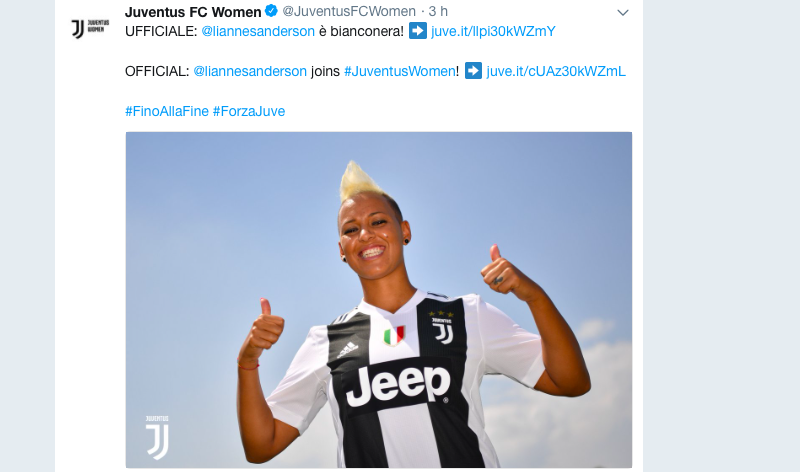The height and width of the screenshot is (472, 800).
Task: Click the Jeep sponsor logo on jersey
Action: [x=398, y=386]
